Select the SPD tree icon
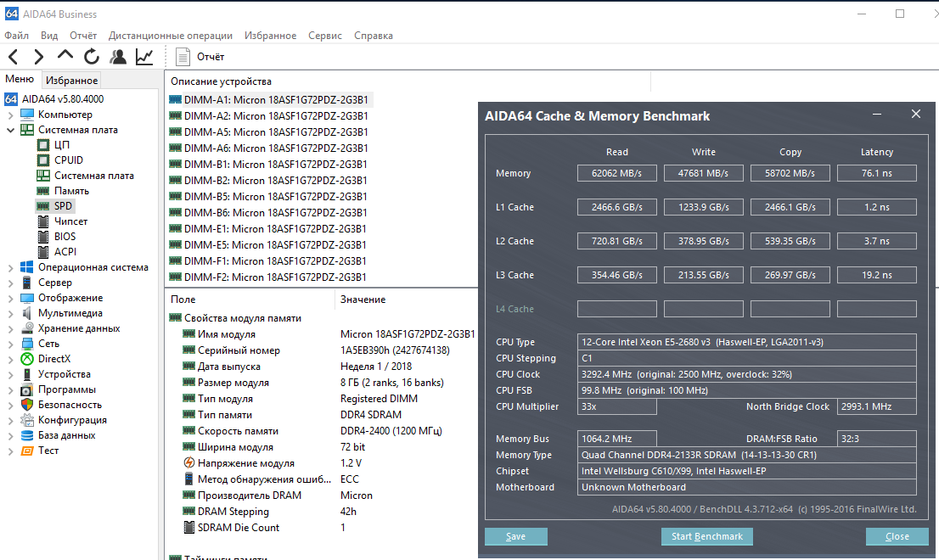The width and height of the screenshot is (939, 560). pos(43,206)
